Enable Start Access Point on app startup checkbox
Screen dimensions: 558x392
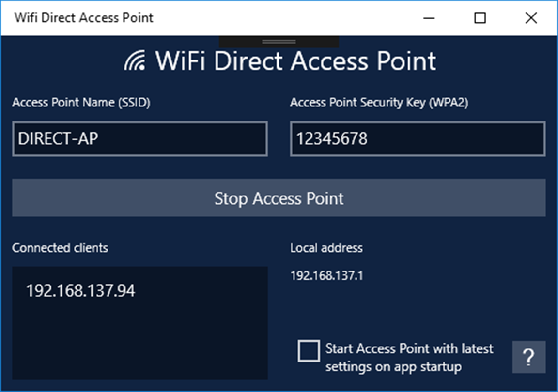point(309,351)
